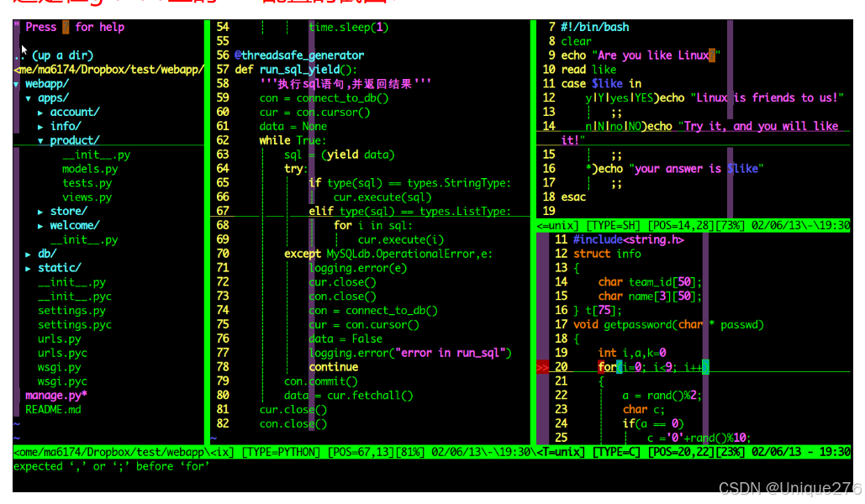
Task: Click [TYPE=C] in the bottom status line
Action: [616, 453]
